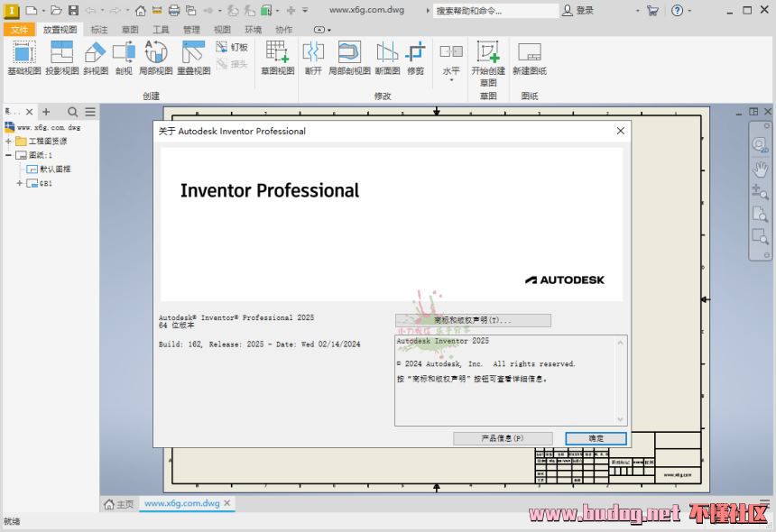Select the 重叠视图 overlay view tool
Image resolution: width=776 pixels, height=532 pixels.
point(193,58)
